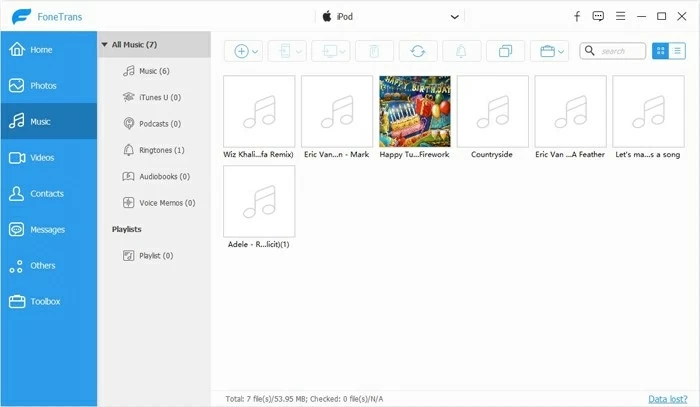Select Let's ma...s a song thumbnail

coord(648,111)
